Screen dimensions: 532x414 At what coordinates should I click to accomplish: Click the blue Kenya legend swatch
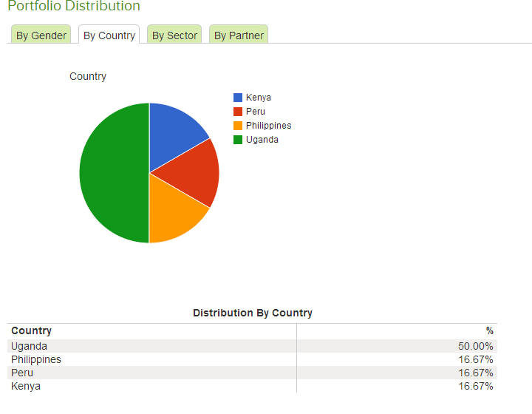[238, 98]
